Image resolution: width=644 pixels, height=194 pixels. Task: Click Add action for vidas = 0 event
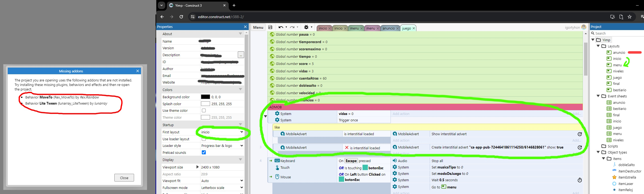401,114
